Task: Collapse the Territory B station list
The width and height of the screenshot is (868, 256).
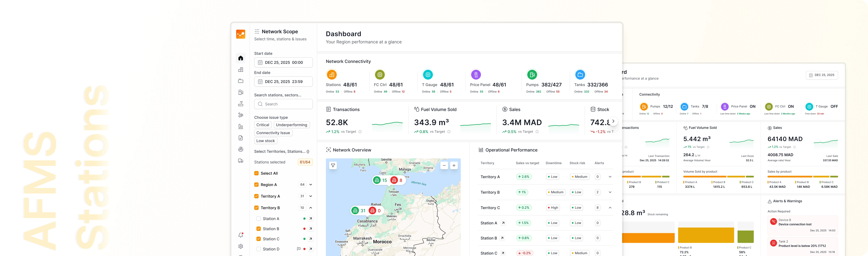Action: pos(311,208)
